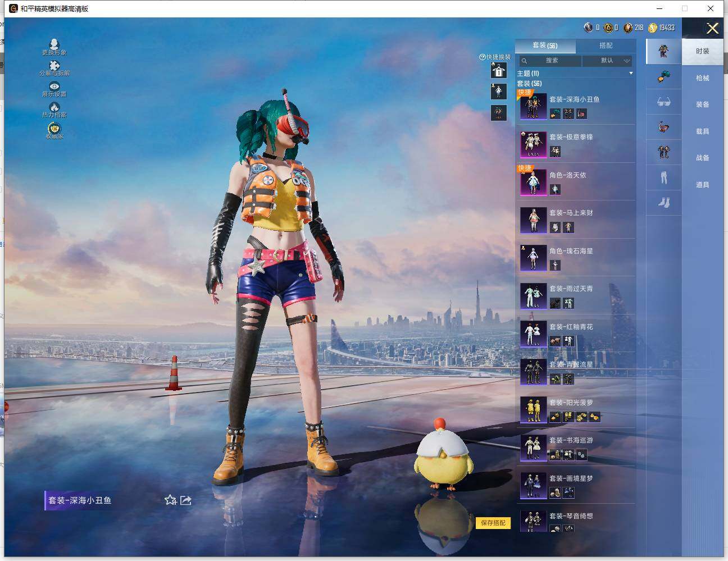The width and height of the screenshot is (728, 561).
Task: Toggle favorite star for 深海小丑鱼 outfit
Action: coord(170,500)
